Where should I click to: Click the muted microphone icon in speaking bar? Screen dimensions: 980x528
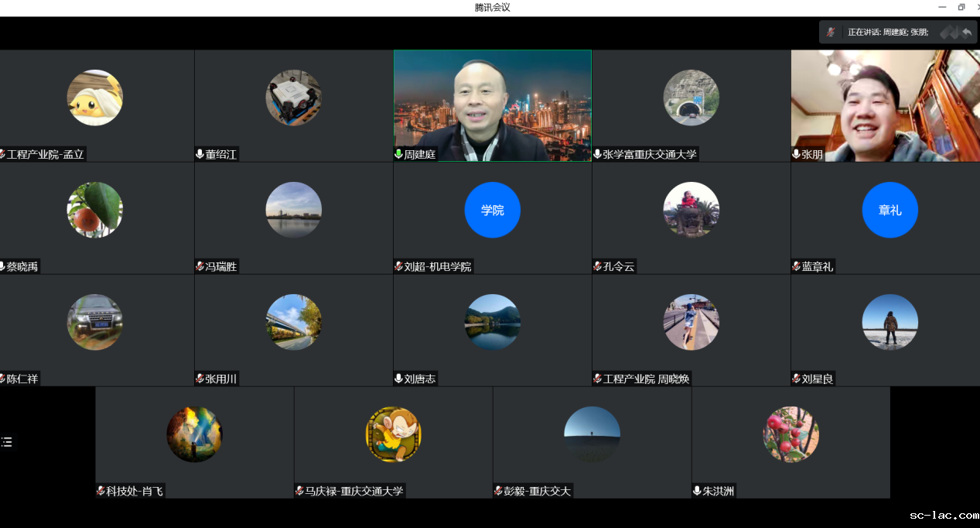tap(831, 32)
